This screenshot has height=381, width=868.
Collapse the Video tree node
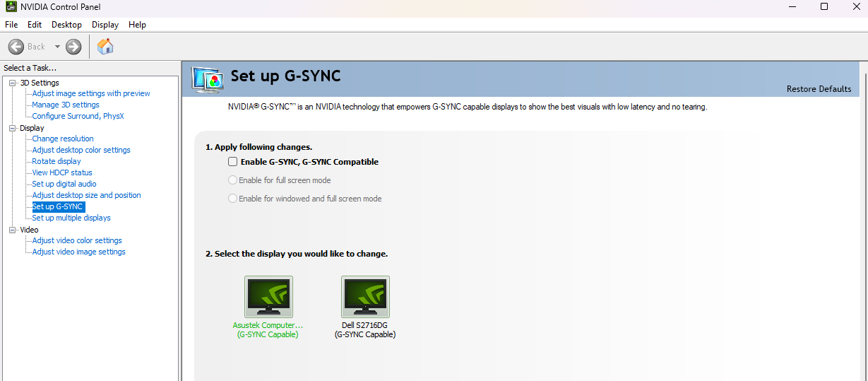pyautogui.click(x=12, y=230)
